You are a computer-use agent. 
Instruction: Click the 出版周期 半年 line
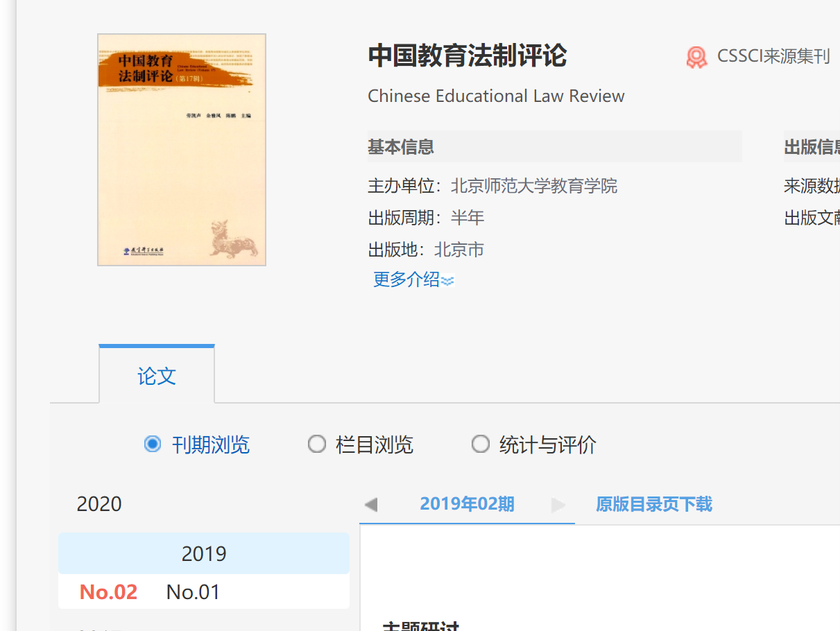tap(426, 218)
